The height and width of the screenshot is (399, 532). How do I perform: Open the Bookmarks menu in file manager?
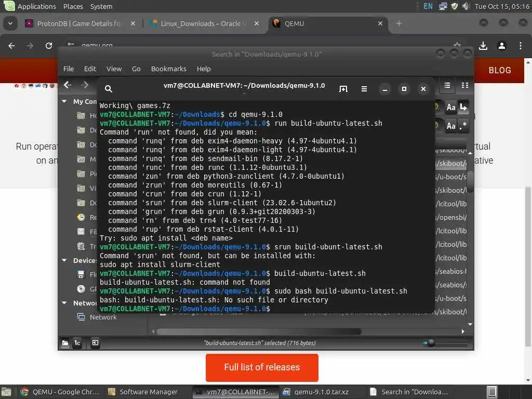(x=169, y=69)
